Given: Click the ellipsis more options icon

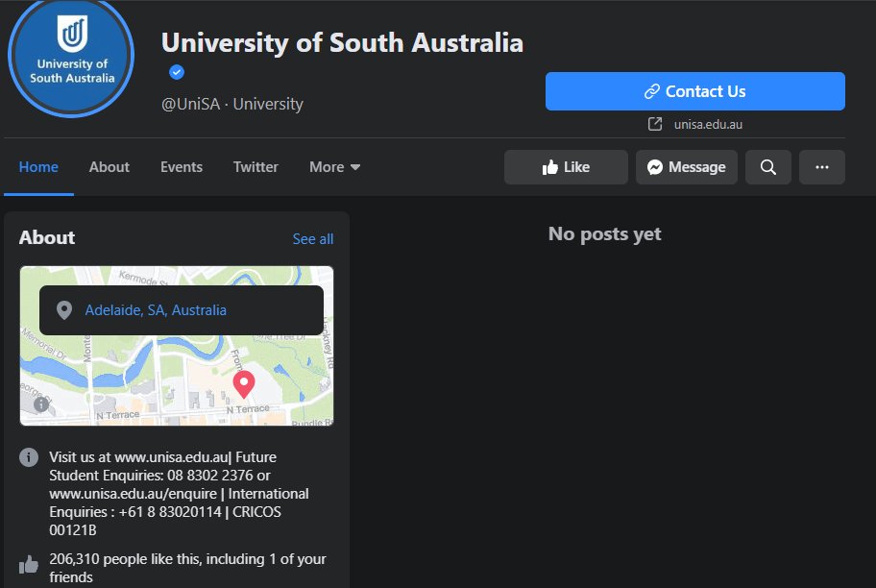Looking at the screenshot, I should tap(821, 166).
